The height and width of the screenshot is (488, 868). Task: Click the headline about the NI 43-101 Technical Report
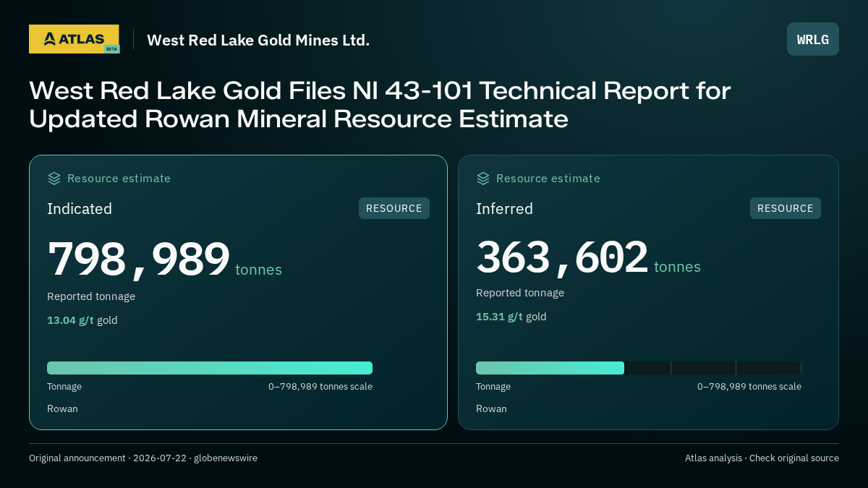[380, 104]
